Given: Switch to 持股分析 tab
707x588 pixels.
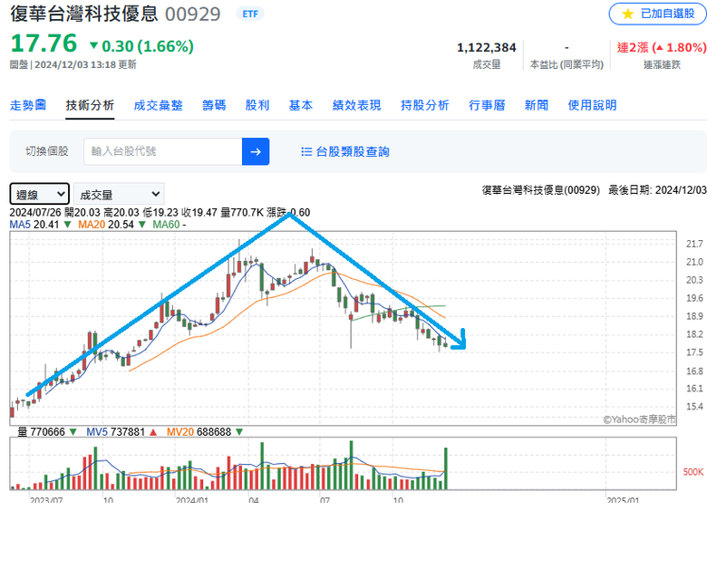Looking at the screenshot, I should coord(425,105).
